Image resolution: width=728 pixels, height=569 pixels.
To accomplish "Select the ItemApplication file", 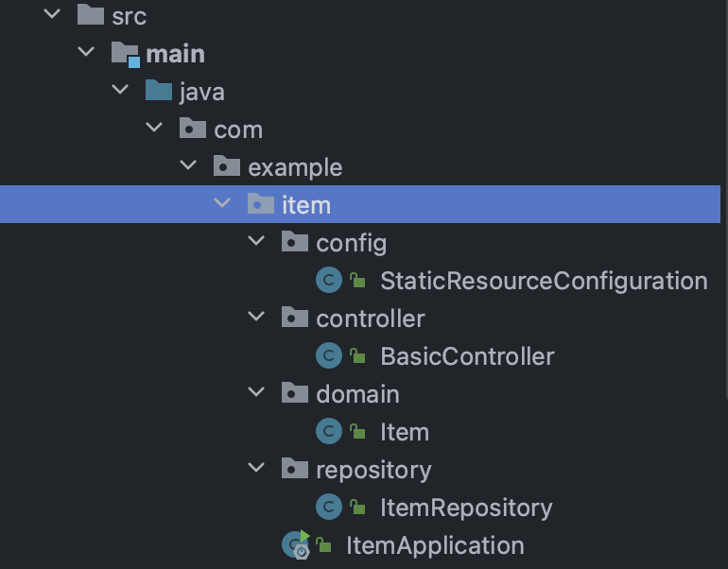I will 435,545.
